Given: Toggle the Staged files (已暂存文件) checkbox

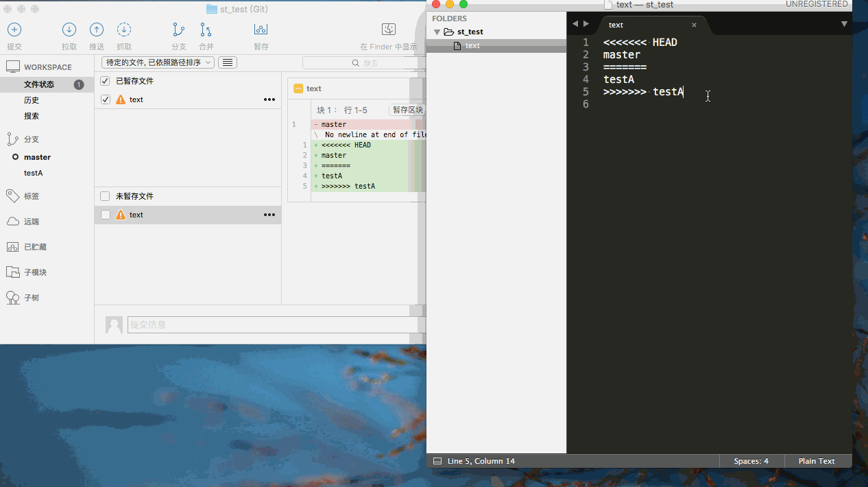Looking at the screenshot, I should coord(105,81).
